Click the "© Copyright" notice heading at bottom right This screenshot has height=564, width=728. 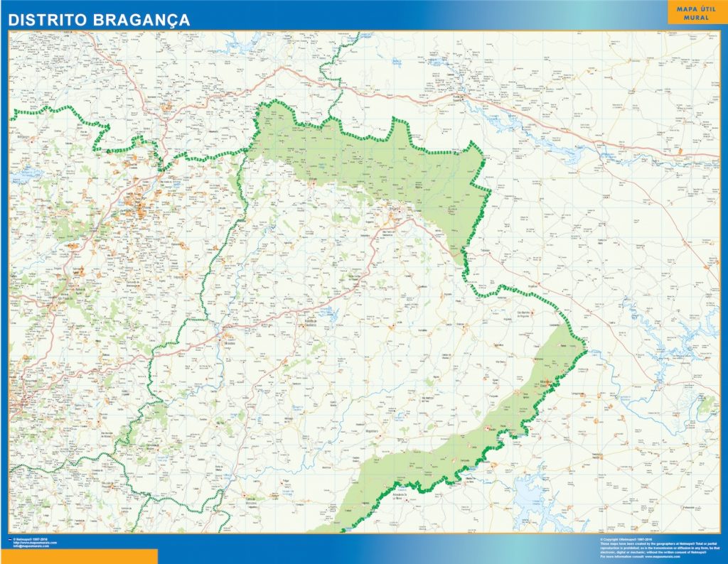click(626, 539)
